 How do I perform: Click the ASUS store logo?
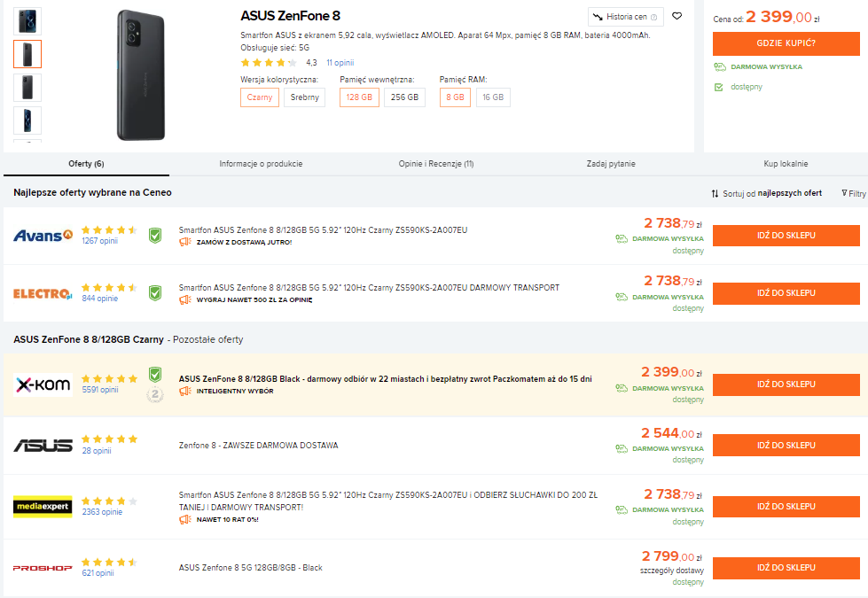click(x=43, y=446)
